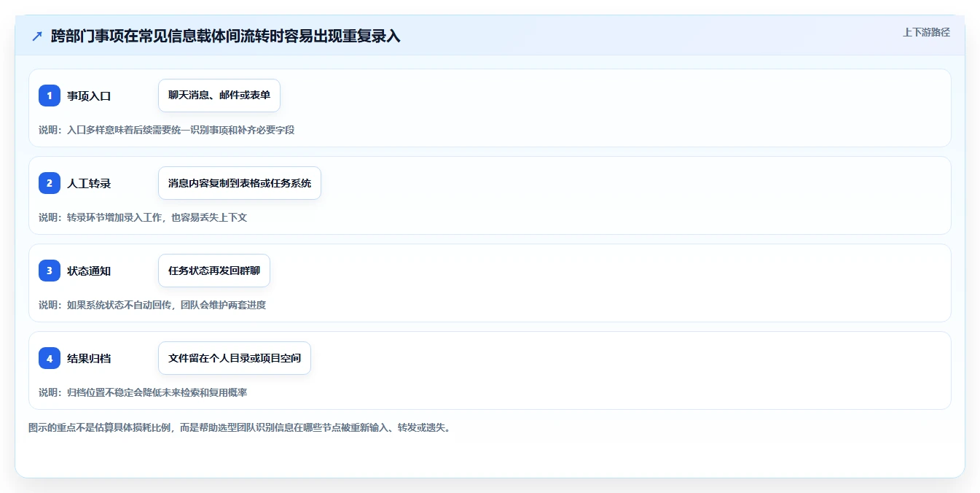Select the 人工转录 step label
The height and width of the screenshot is (493, 980).
click(89, 183)
